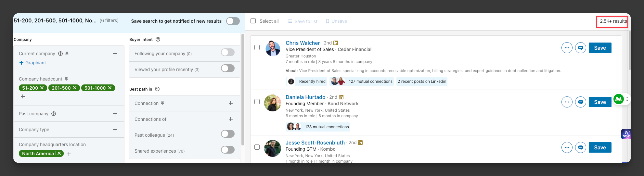Open the purple assistant extension icon
The height and width of the screenshot is (176, 644).
[x=626, y=134]
